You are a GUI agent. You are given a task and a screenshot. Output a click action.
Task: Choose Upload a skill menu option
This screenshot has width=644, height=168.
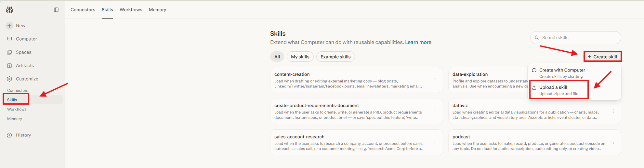[559, 90]
